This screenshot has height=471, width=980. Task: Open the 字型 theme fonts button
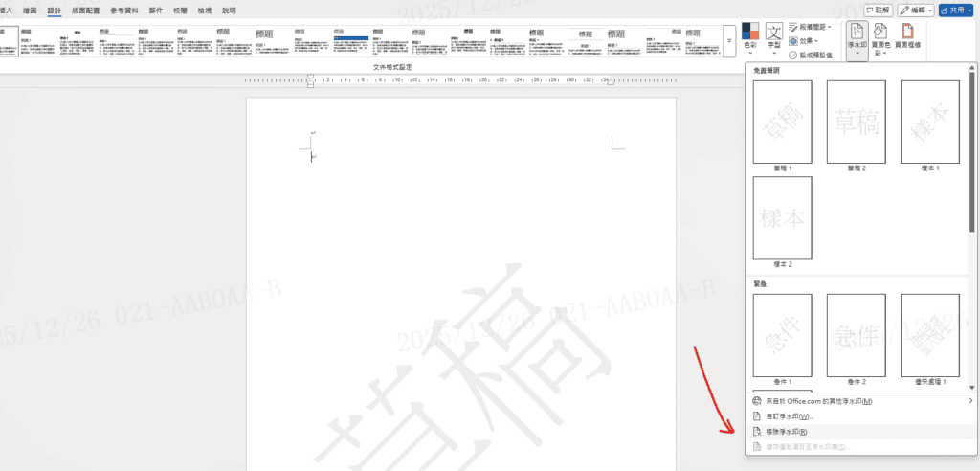coord(774,40)
